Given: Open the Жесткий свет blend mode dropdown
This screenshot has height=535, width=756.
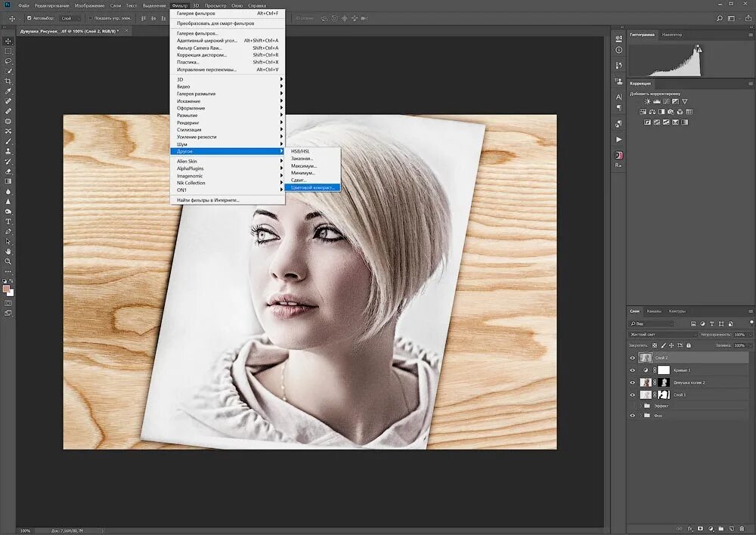Looking at the screenshot, I should click(663, 334).
